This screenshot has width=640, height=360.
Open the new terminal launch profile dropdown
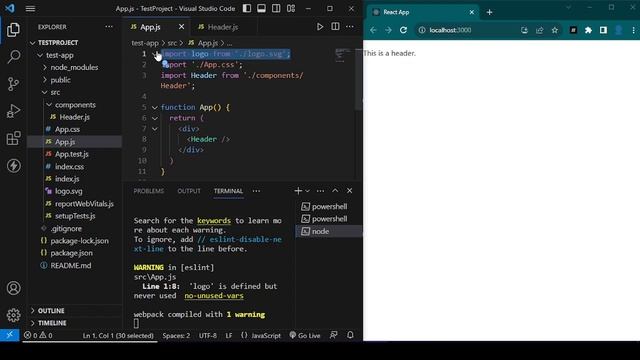(307, 191)
